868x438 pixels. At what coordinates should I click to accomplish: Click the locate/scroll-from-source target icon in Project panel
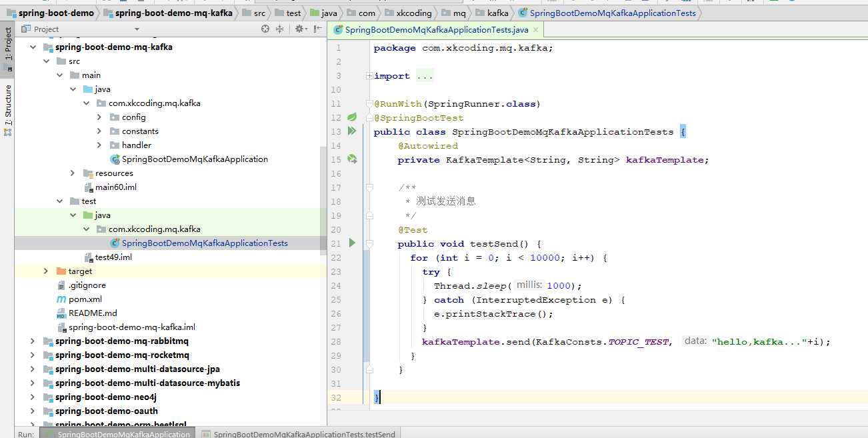point(265,29)
